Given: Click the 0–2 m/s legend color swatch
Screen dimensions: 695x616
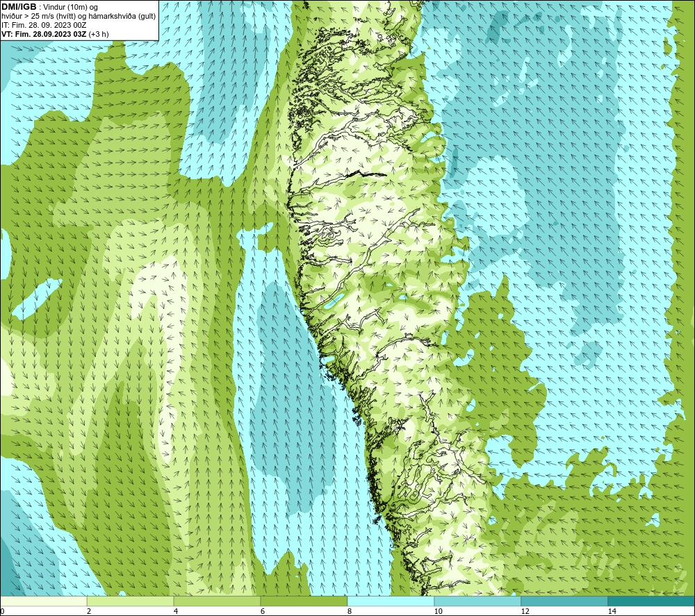Looking at the screenshot, I should click(43, 601).
